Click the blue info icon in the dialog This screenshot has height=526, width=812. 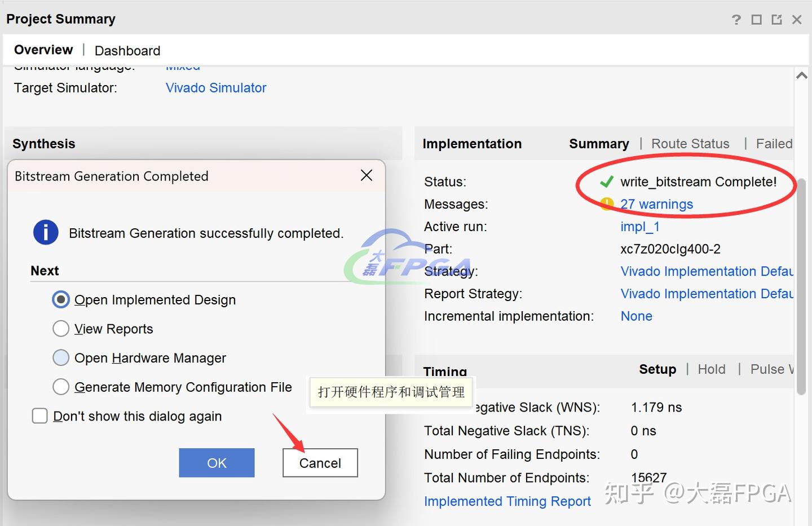[x=46, y=232]
